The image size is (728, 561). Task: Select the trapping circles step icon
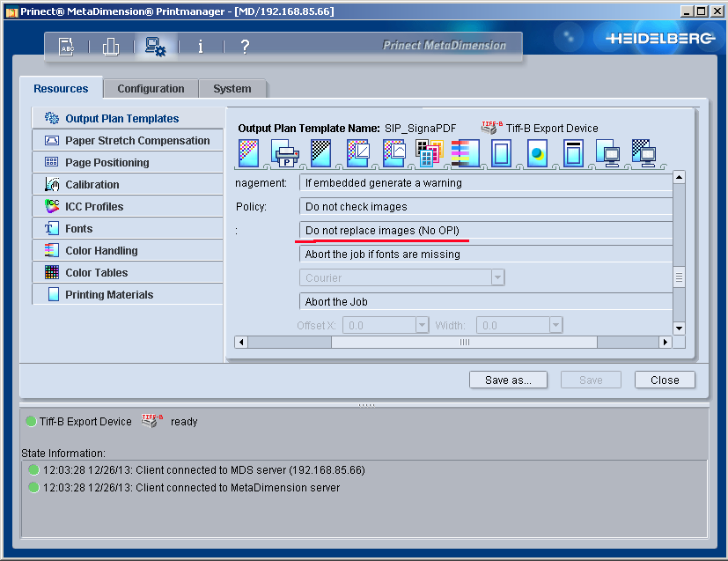(x=537, y=153)
